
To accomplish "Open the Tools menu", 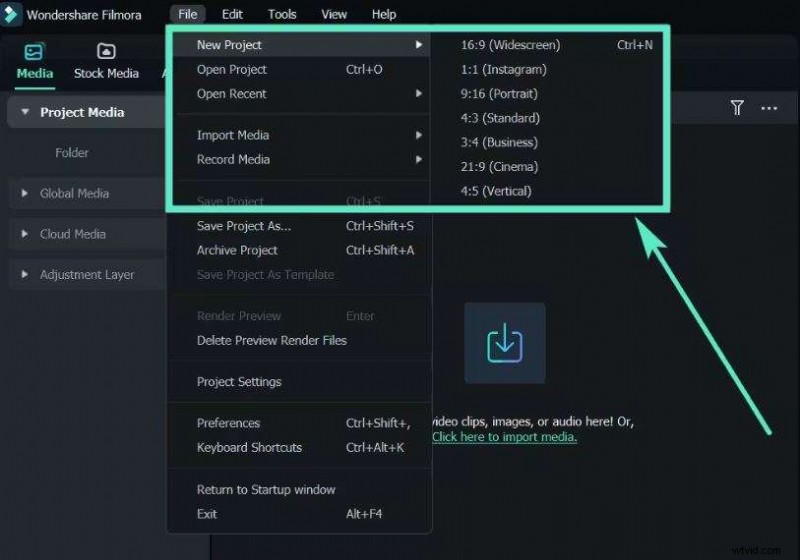I will coord(282,14).
